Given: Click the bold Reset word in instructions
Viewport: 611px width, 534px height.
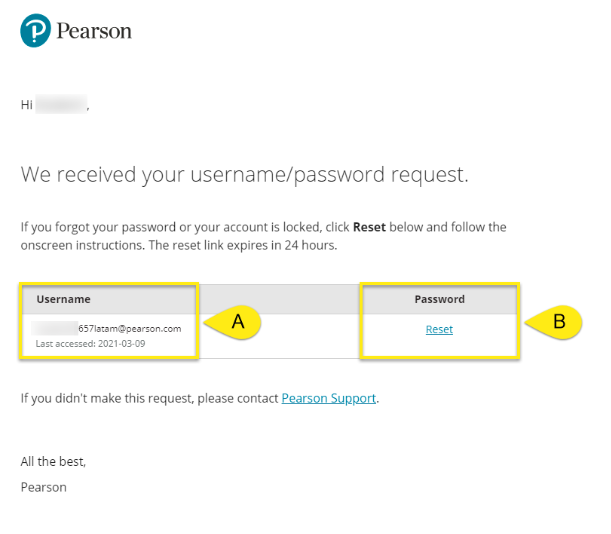Looking at the screenshot, I should tap(369, 227).
